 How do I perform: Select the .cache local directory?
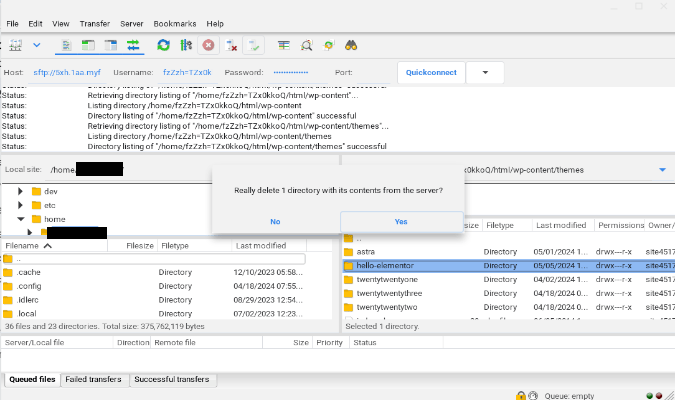pyautogui.click(x=153, y=272)
